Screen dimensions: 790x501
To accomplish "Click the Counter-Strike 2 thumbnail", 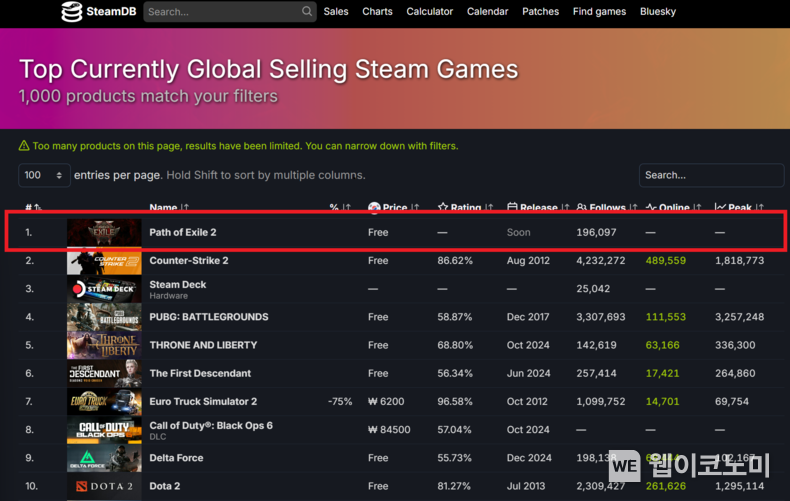I will pos(104,261).
